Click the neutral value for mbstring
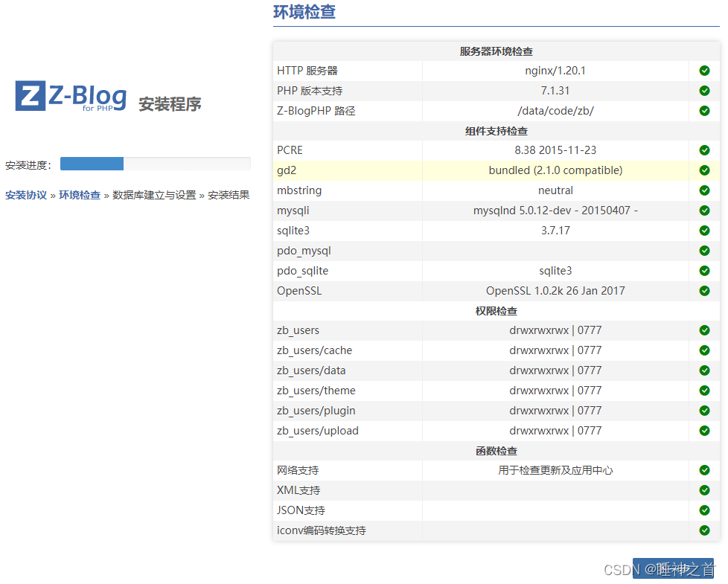728x584 pixels. tap(555, 190)
